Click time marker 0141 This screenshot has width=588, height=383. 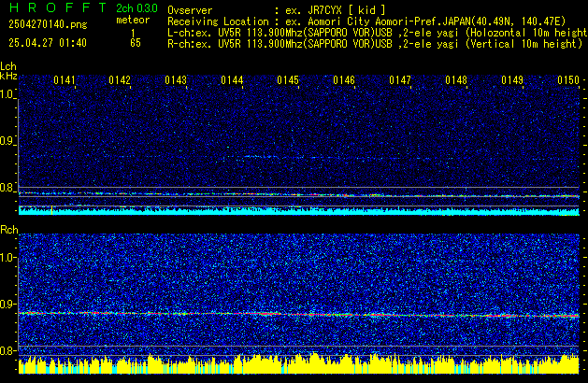[65, 80]
